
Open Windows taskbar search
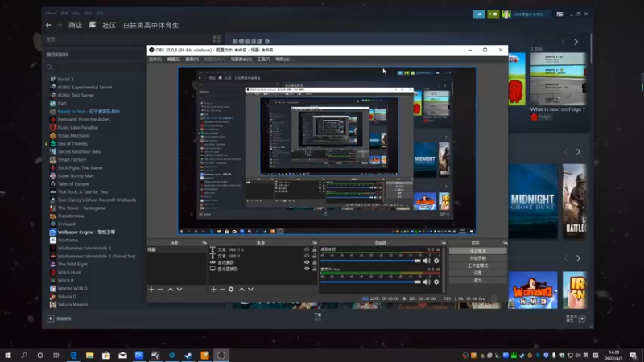(x=24, y=355)
